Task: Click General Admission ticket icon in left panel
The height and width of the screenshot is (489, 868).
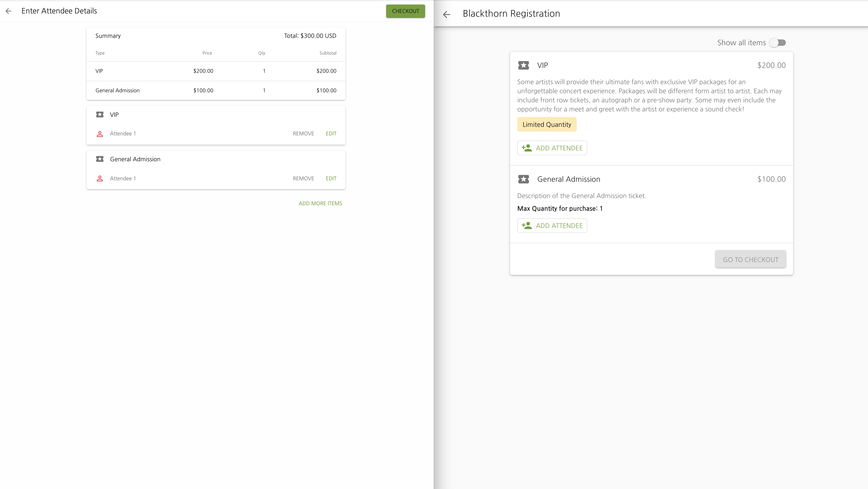Action: pyautogui.click(x=100, y=159)
